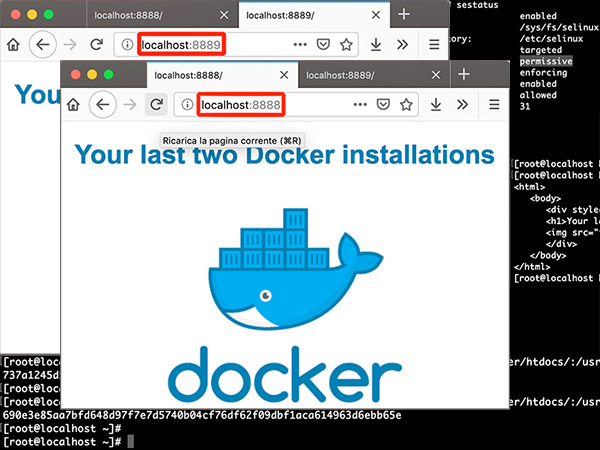Expand the toolbar overflow chevron in the front window
The width and height of the screenshot is (600, 450).
pyautogui.click(x=462, y=105)
